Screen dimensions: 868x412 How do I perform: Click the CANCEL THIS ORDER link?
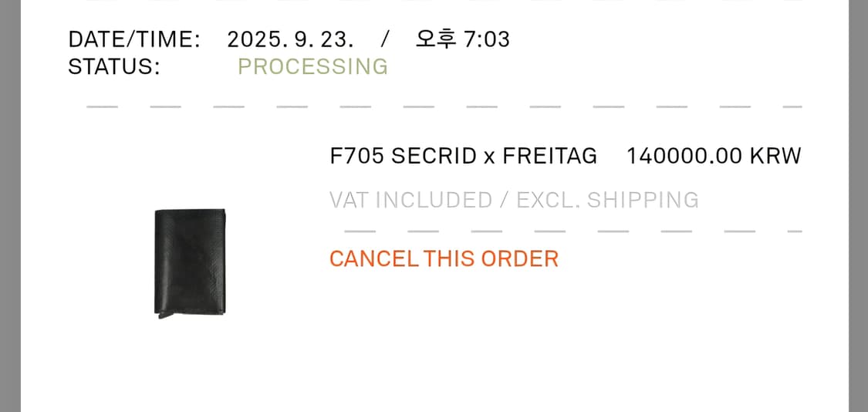coord(444,258)
